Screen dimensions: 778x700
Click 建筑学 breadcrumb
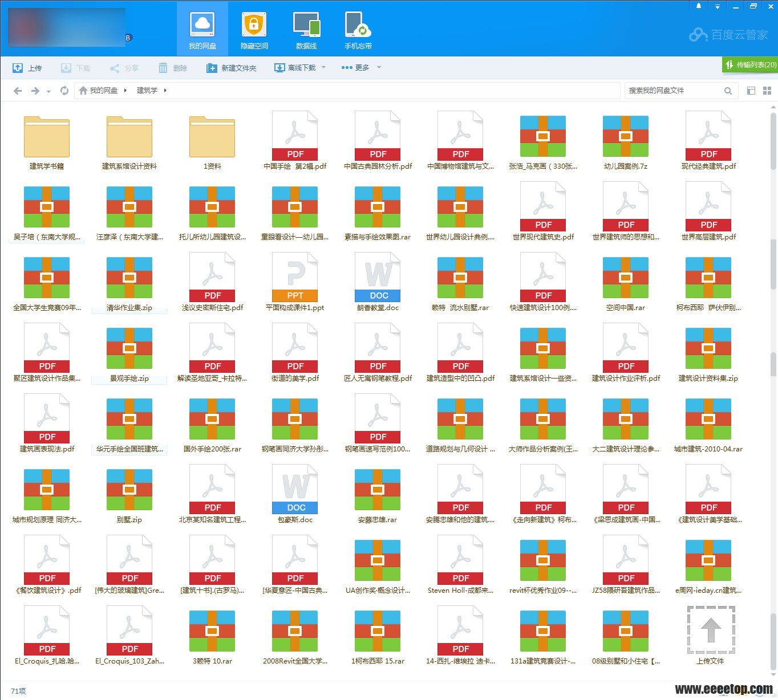point(147,91)
